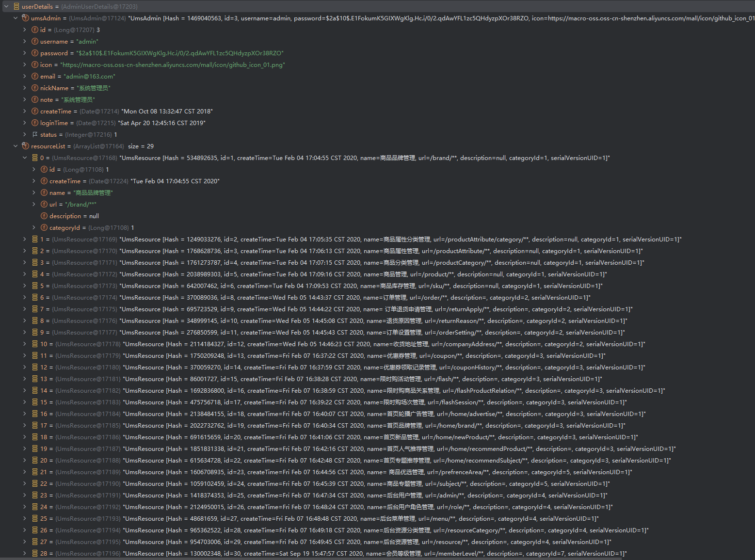This screenshot has width=755, height=560.
Task: Click the umsAdmin field icon
Action: click(26, 18)
